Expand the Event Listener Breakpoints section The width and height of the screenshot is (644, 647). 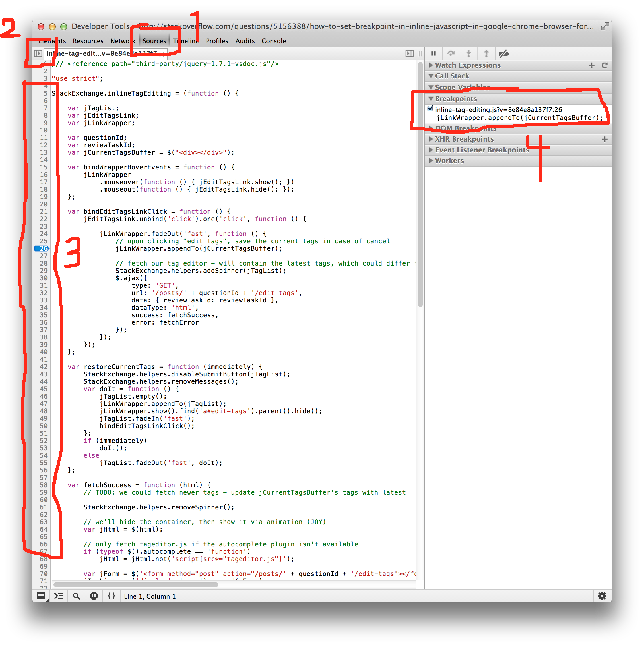pos(518,150)
